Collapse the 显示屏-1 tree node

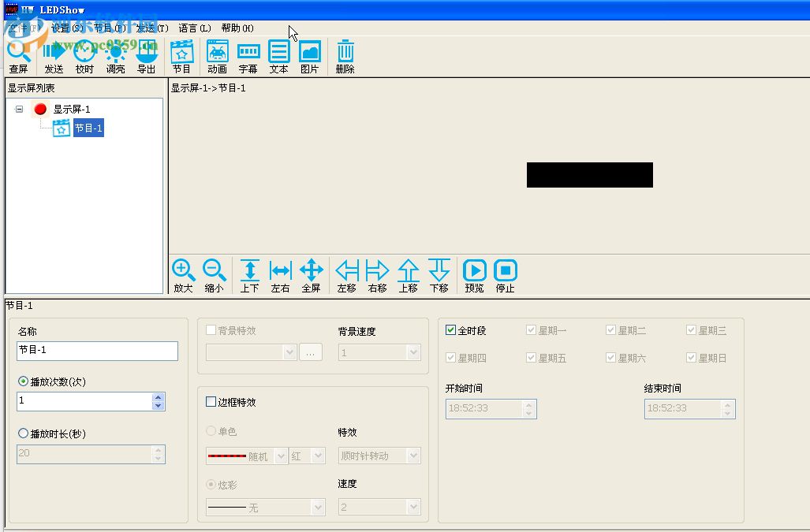(19, 109)
